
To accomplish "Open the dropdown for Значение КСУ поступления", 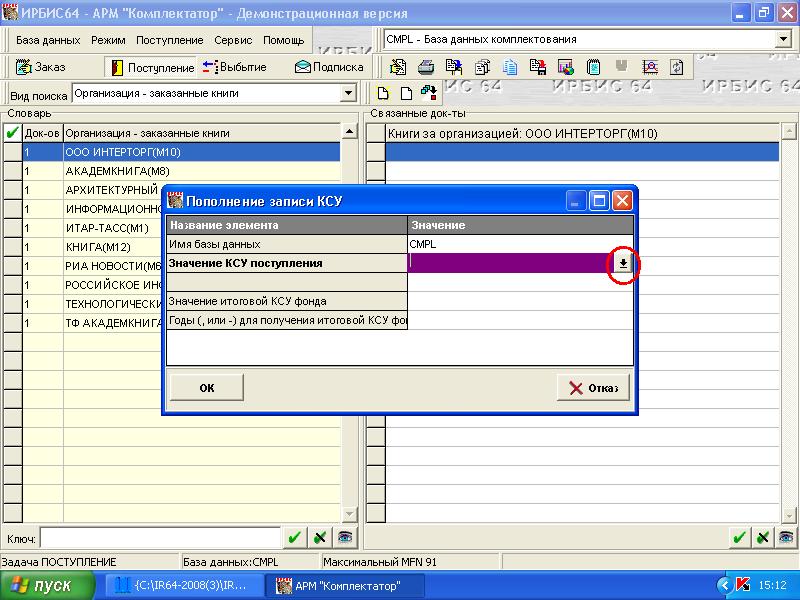I will [622, 263].
